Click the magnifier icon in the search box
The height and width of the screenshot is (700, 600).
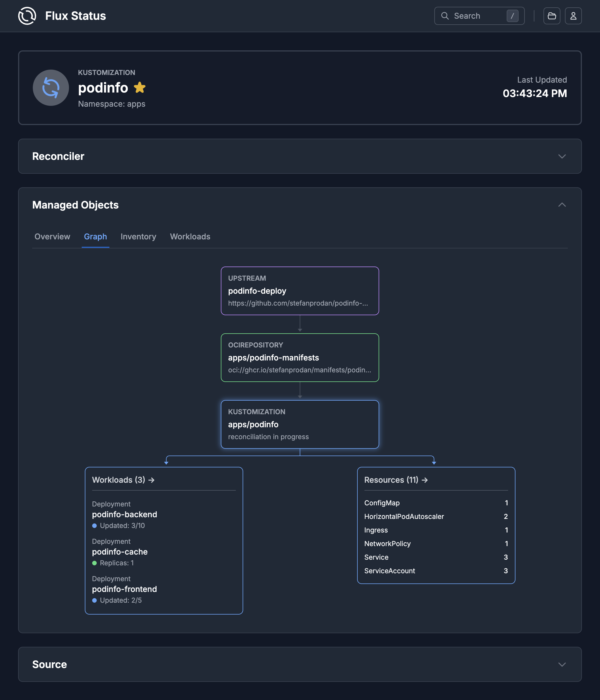[x=445, y=16]
